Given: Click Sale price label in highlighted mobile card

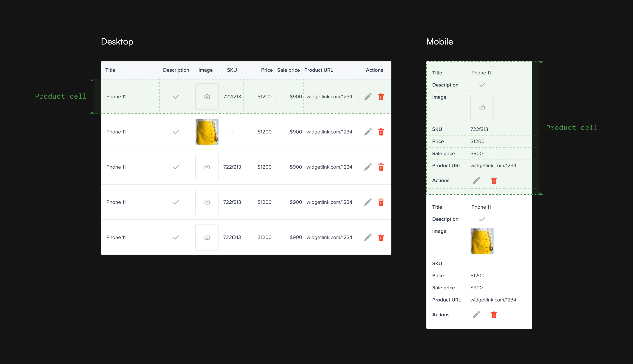Looking at the screenshot, I should coord(443,153).
